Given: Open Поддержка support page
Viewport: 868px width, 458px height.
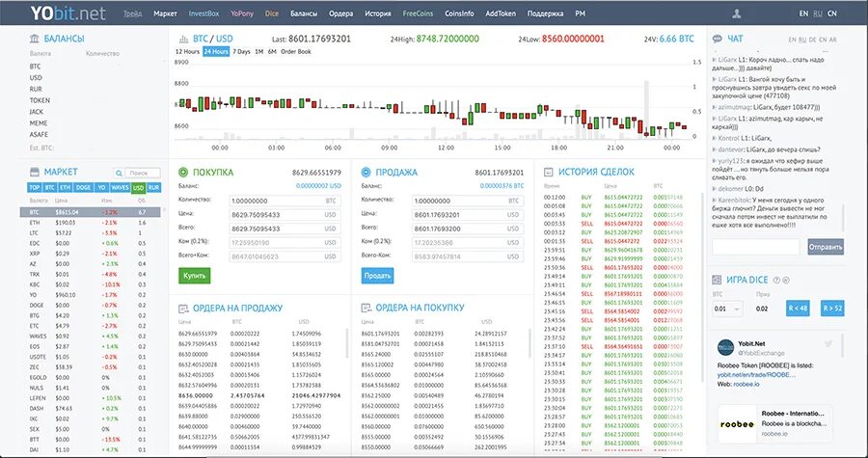Looking at the screenshot, I should 545,13.
